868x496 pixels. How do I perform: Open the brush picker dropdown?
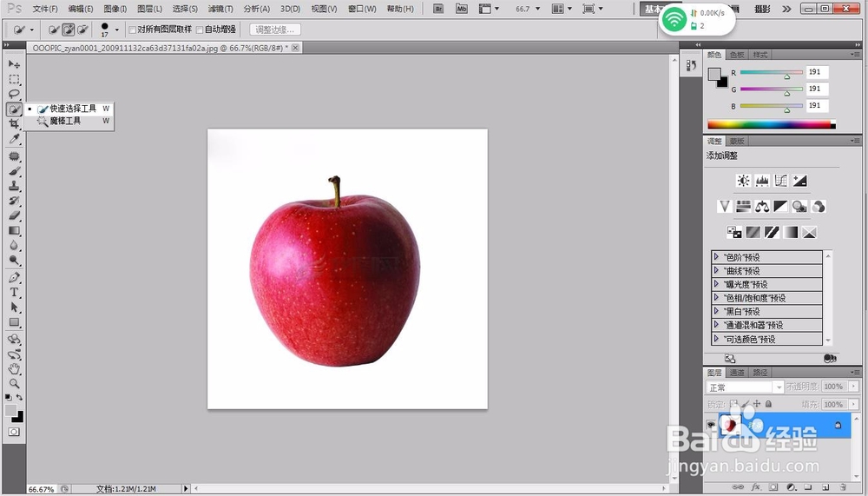click(117, 30)
